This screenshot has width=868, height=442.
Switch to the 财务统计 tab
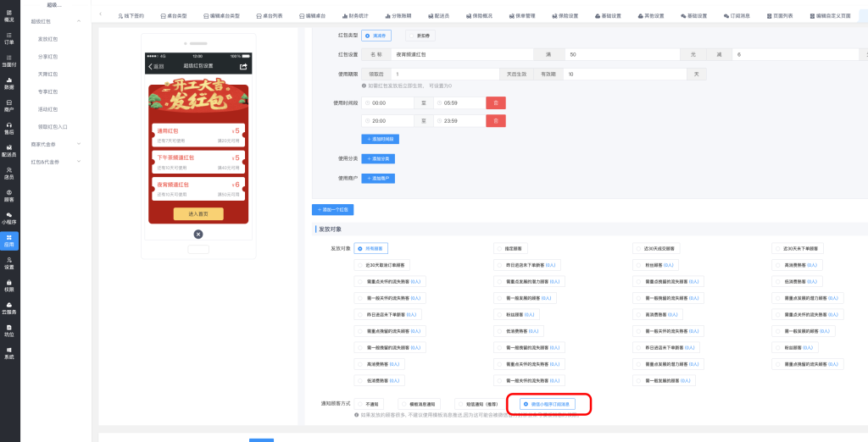point(356,16)
